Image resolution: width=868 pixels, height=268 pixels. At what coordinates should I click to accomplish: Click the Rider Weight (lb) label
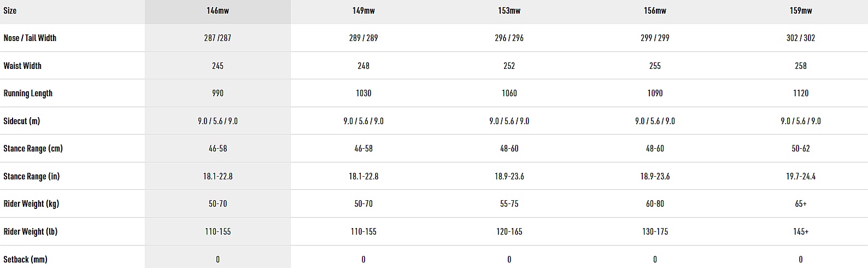coord(31,231)
